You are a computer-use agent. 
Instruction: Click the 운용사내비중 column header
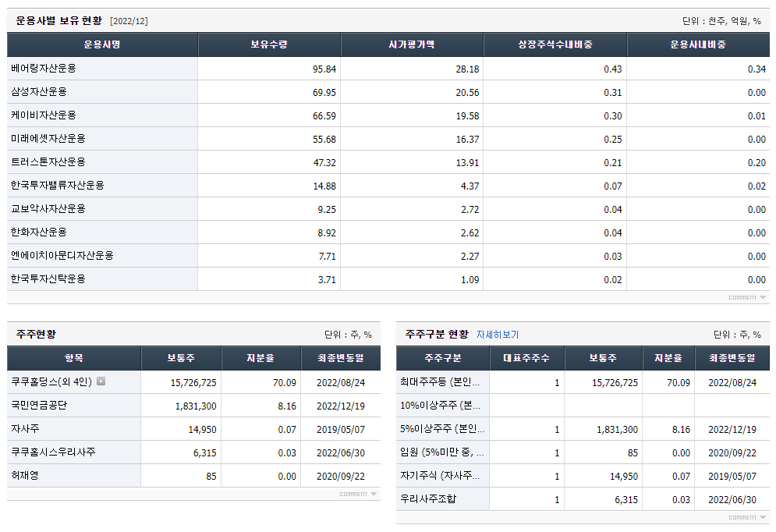pos(698,44)
